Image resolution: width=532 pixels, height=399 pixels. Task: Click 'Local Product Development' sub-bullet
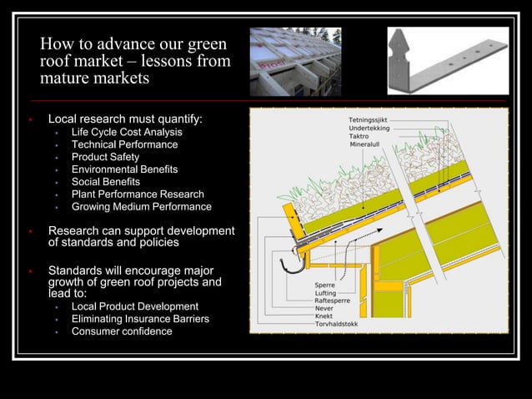135,306
